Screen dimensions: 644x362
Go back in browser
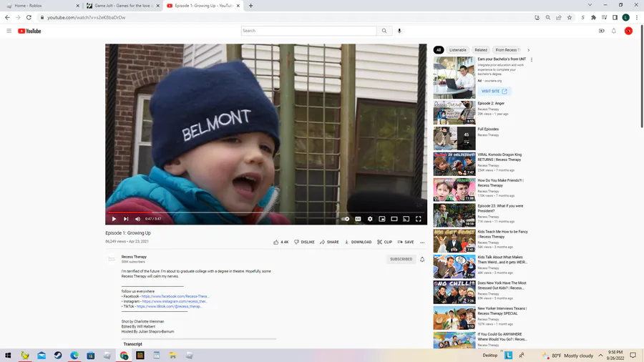[7, 18]
